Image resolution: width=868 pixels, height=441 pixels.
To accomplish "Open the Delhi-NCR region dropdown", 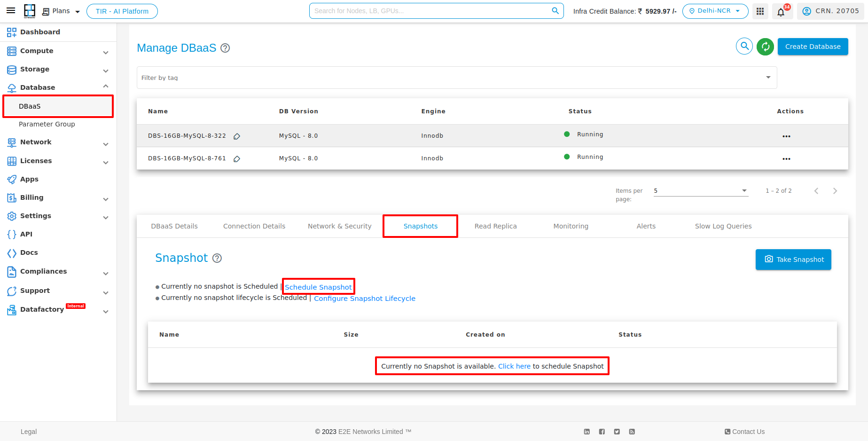I will (715, 11).
